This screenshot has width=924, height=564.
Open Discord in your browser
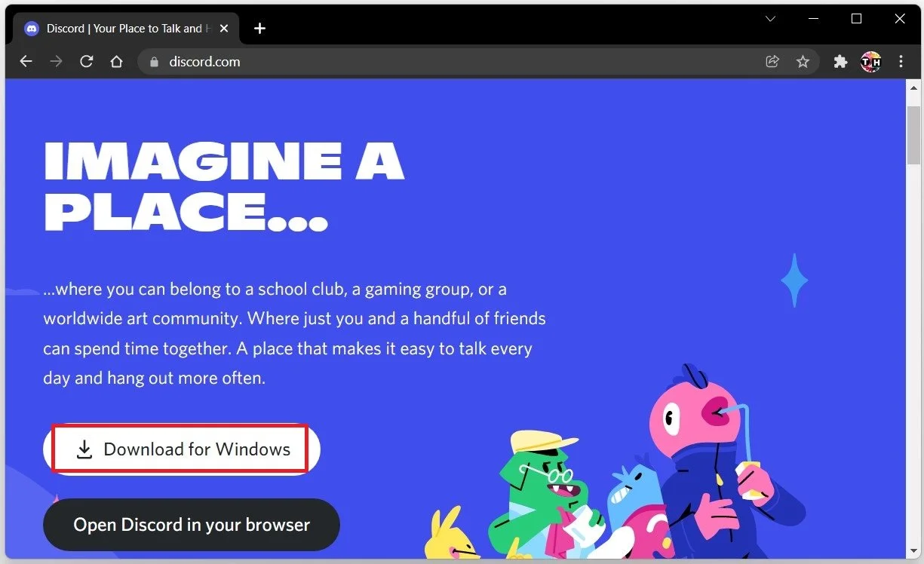pos(192,525)
